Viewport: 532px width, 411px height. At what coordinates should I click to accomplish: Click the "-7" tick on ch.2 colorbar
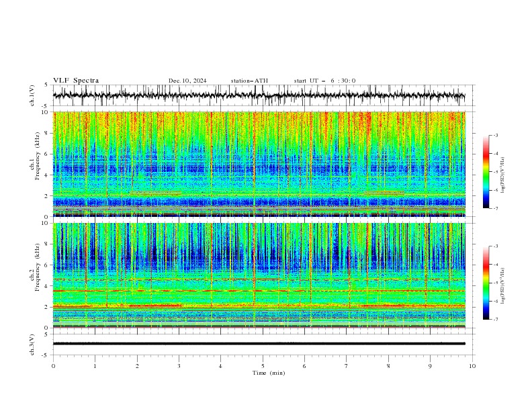(495, 320)
